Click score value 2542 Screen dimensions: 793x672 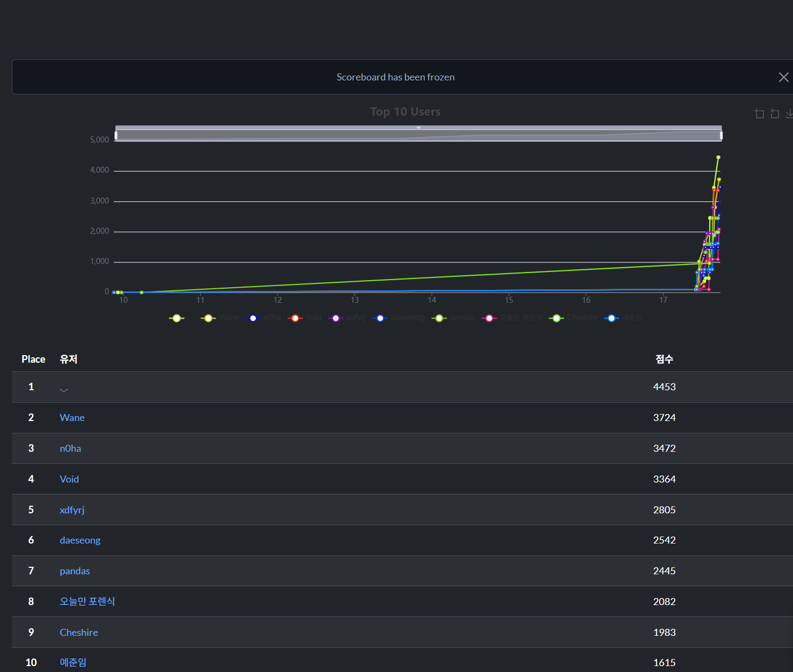point(665,540)
